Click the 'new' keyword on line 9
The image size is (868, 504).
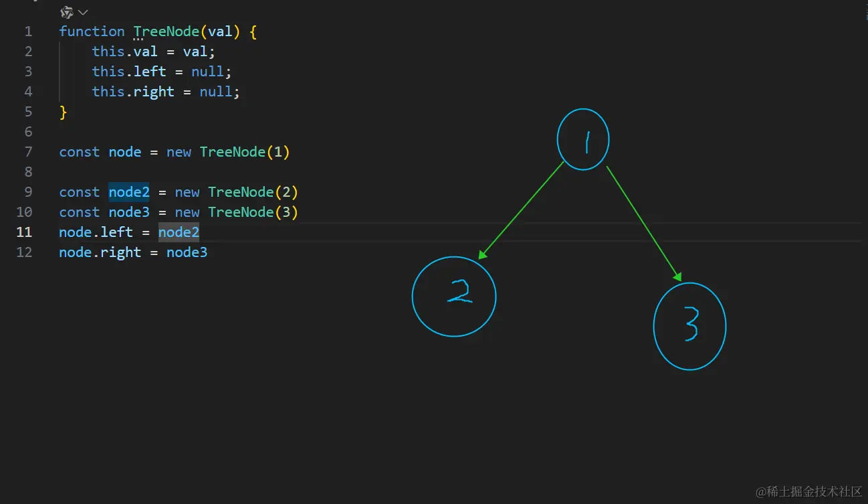(x=187, y=192)
